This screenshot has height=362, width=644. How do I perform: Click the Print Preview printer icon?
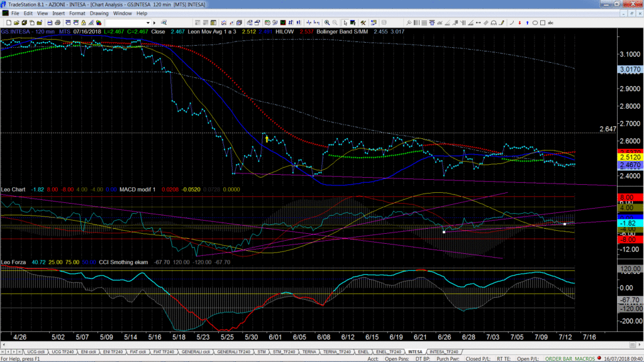[x=57, y=23]
